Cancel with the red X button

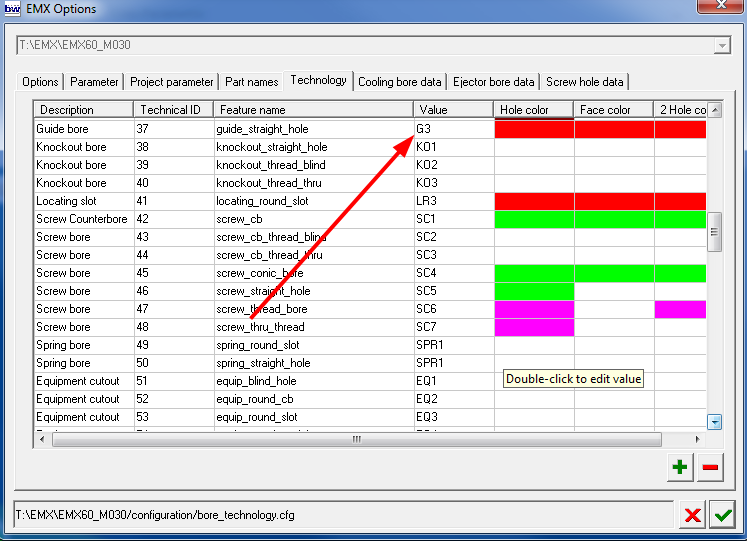[692, 515]
